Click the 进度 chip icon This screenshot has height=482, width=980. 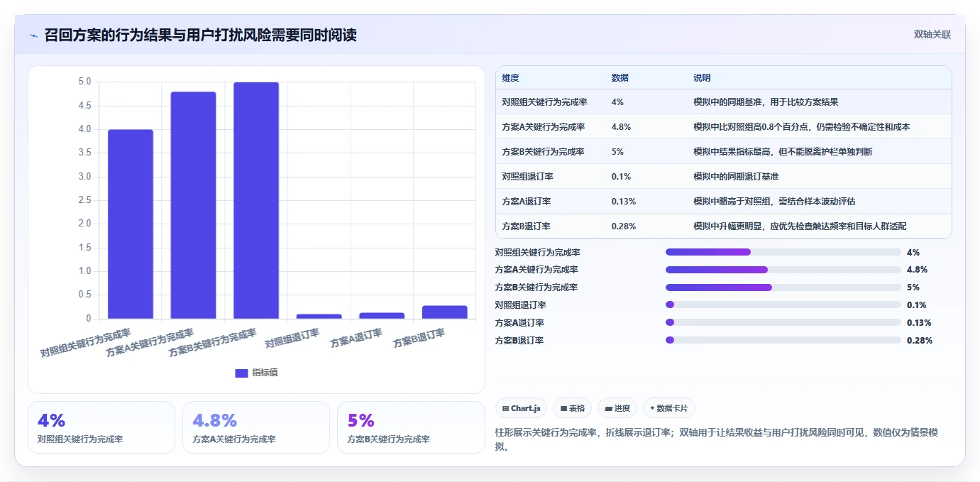point(609,408)
